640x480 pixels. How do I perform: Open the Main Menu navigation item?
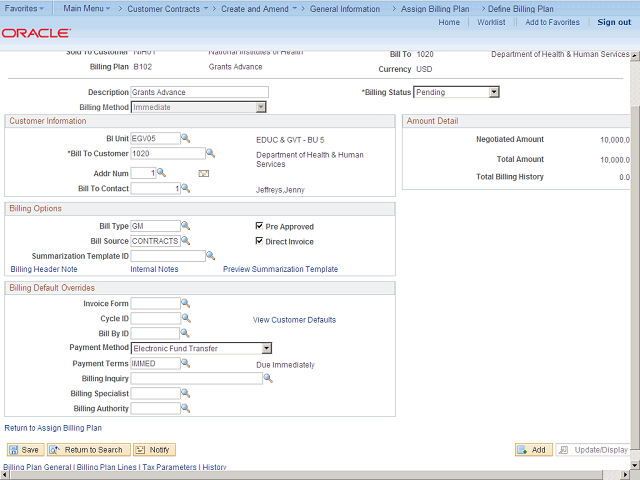(87, 8)
